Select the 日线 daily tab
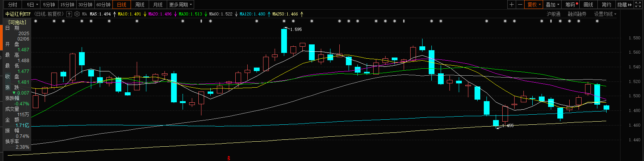Image resolution: width=644 pixels, height=161 pixels. coord(122,5)
